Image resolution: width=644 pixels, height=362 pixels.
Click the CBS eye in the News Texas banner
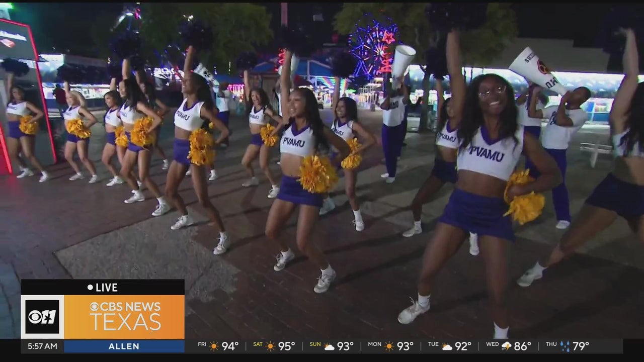coord(94,307)
